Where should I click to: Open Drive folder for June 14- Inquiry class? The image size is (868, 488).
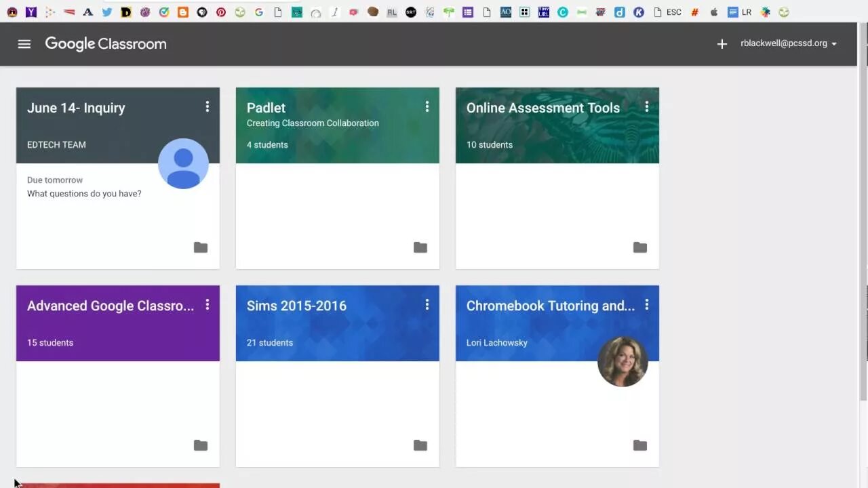click(x=201, y=247)
